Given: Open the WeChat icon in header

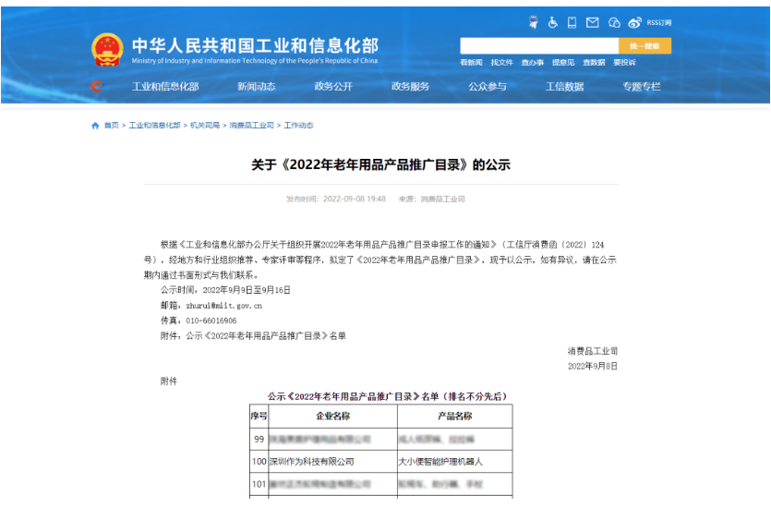Looking at the screenshot, I should (614, 22).
